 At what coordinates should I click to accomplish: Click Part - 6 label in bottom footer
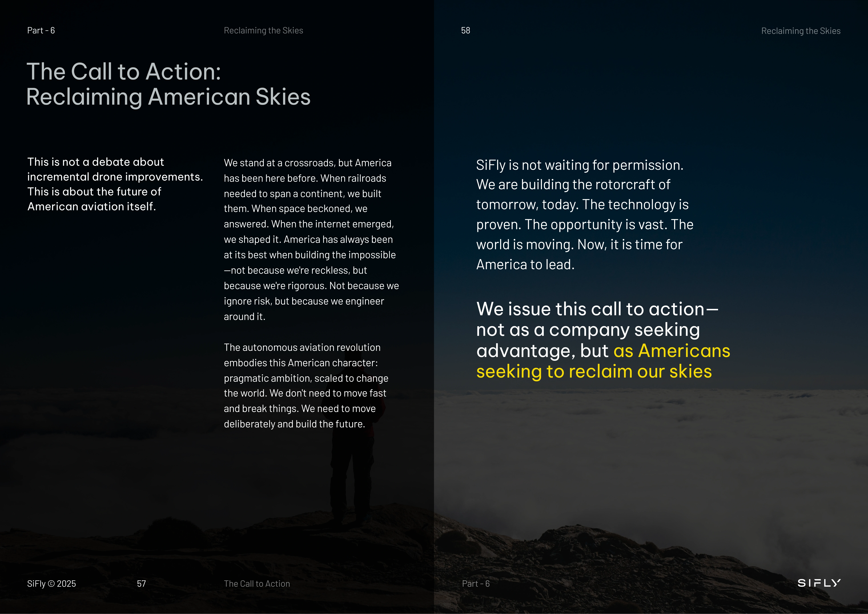(476, 584)
